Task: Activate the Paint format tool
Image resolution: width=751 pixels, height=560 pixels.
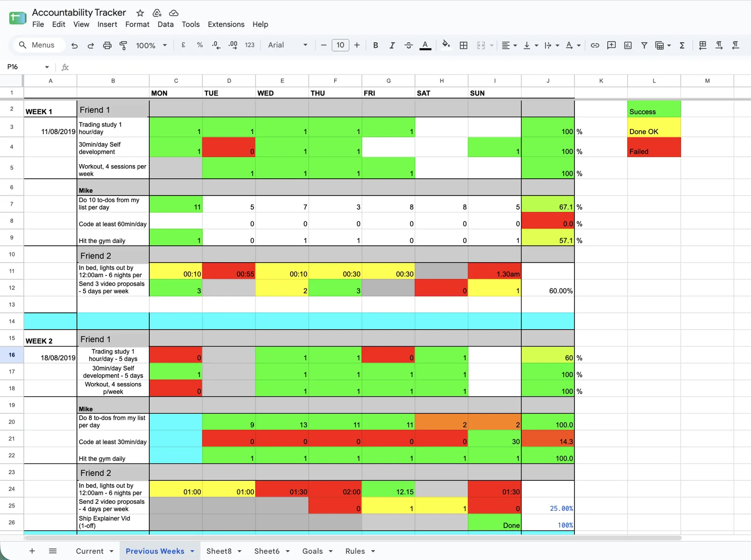Action: pos(123,45)
